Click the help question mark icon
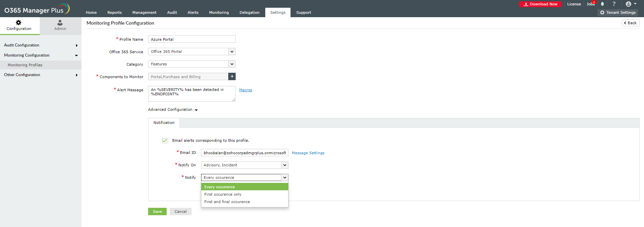644x227 pixels. click(614, 4)
